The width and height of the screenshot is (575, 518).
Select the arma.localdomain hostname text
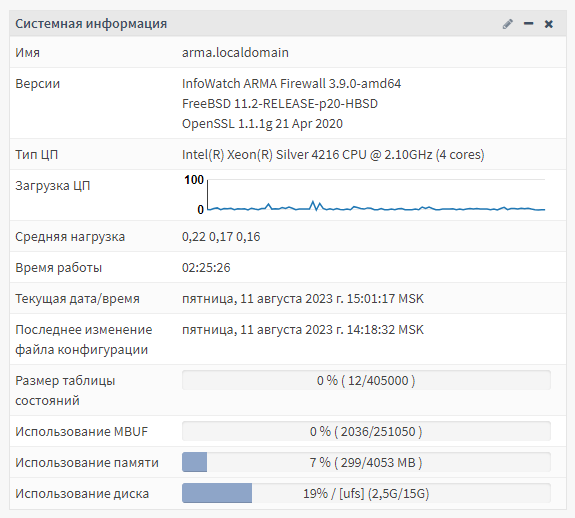coord(235,52)
